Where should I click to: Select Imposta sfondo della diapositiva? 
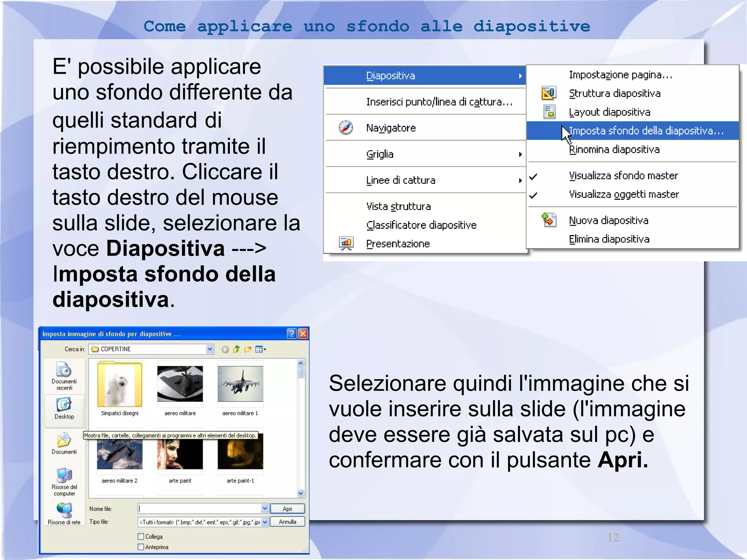[632, 131]
